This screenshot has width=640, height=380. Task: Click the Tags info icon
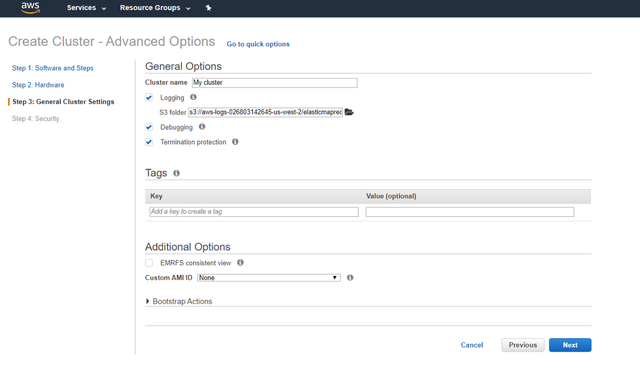(176, 173)
